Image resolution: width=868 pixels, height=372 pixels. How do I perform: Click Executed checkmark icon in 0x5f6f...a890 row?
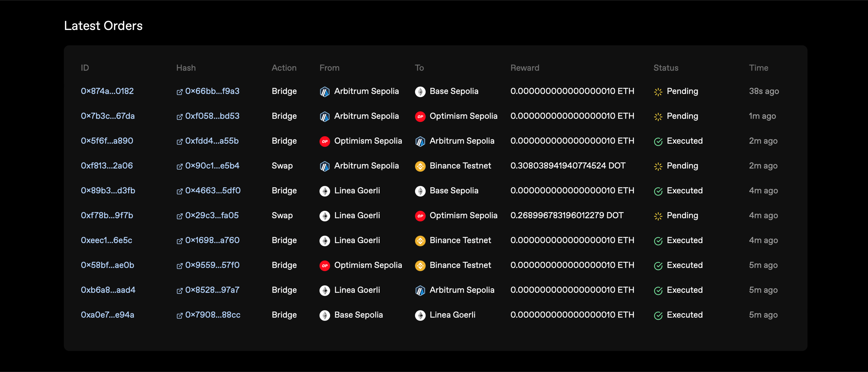click(658, 141)
